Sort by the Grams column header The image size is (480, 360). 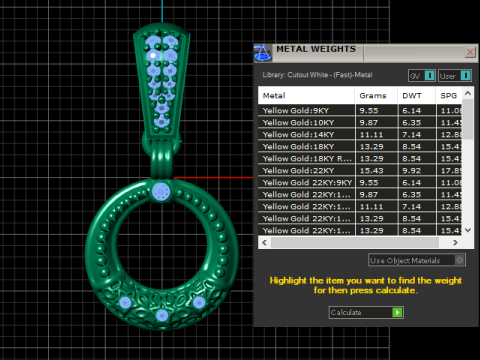[376, 95]
